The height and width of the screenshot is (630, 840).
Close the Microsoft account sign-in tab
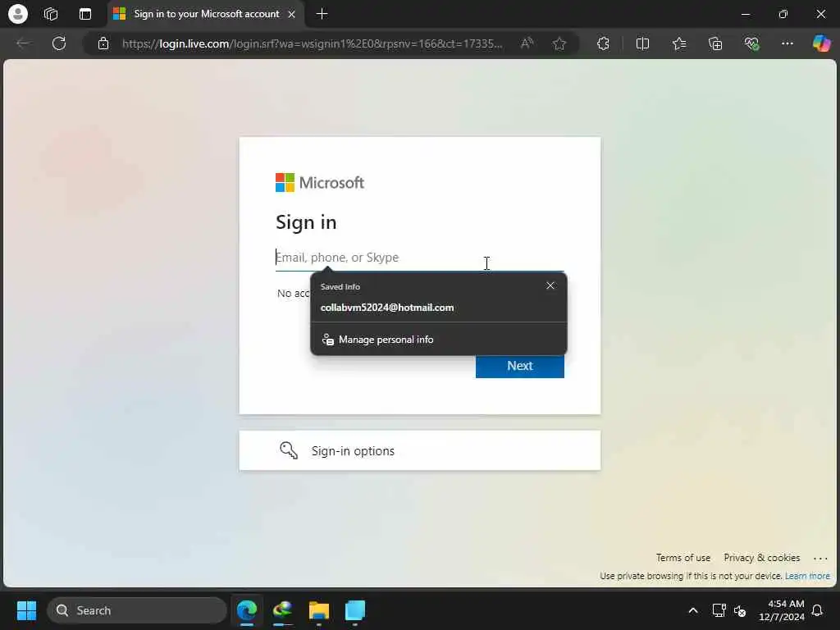[x=291, y=15]
